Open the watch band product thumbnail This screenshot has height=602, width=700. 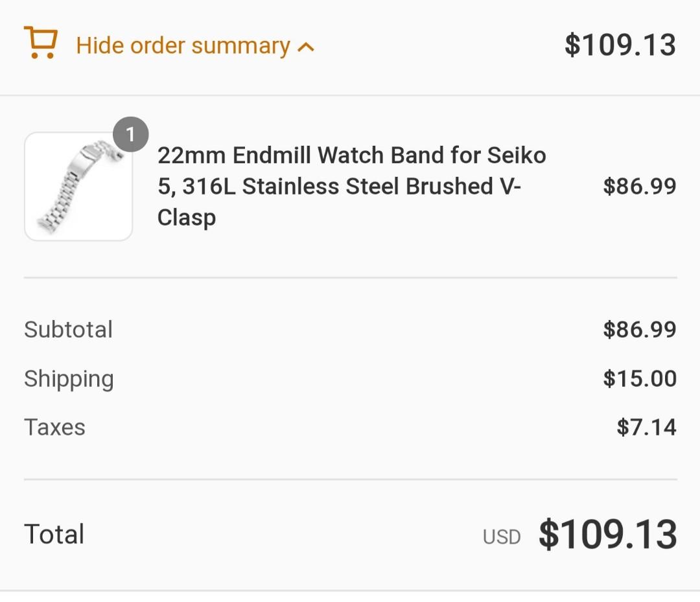78,187
